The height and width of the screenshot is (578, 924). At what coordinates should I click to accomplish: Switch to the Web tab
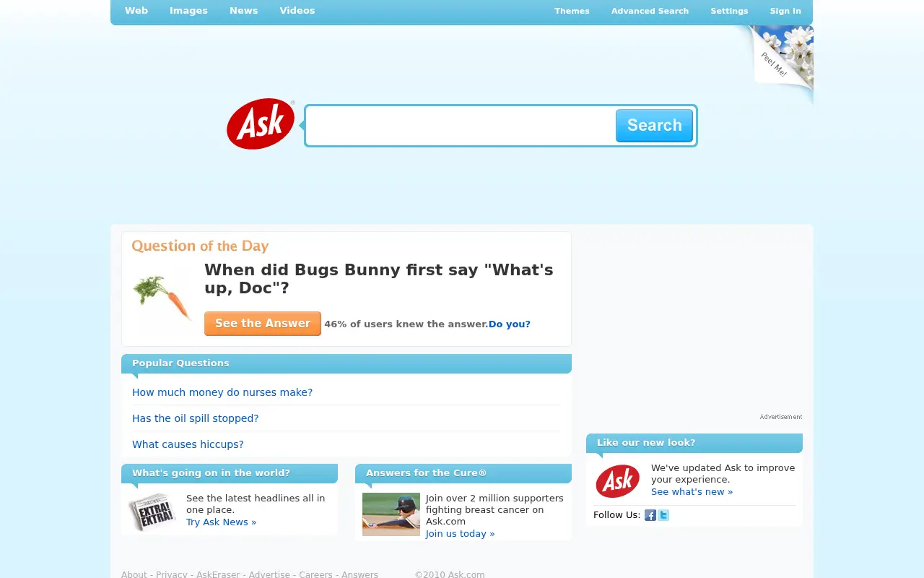[136, 11]
